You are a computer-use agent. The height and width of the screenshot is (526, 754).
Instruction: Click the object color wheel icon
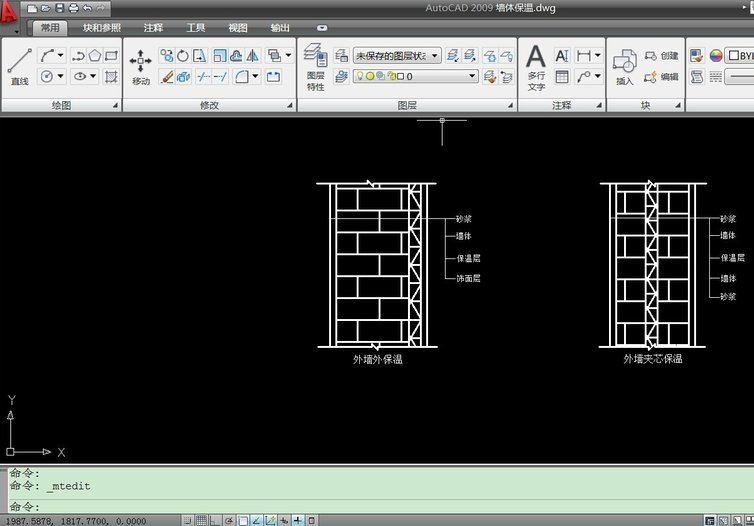(x=716, y=56)
